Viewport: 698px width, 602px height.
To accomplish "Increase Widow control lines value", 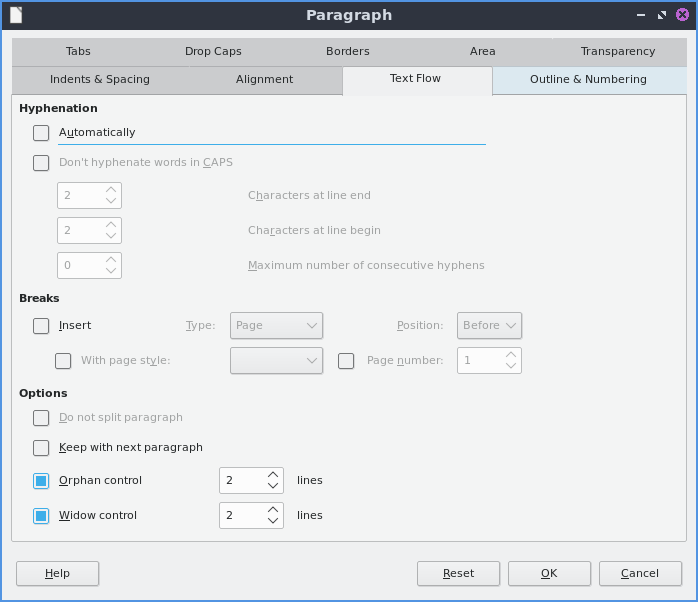I will pos(273,510).
